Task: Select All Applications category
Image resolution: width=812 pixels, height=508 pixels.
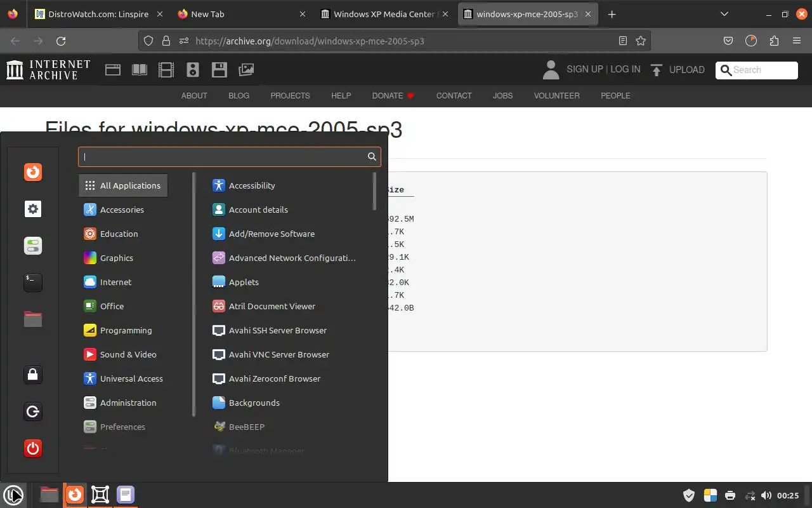Action: tap(123, 185)
